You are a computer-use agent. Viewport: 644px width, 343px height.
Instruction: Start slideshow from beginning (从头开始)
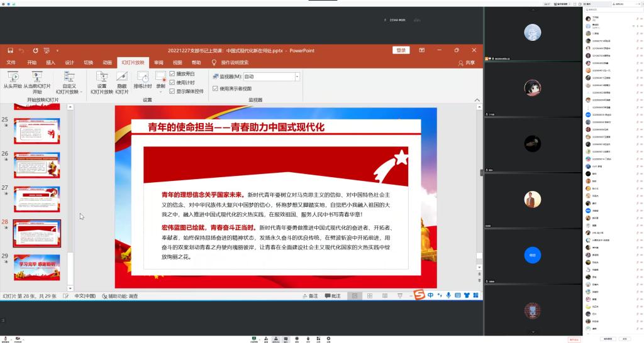pos(12,77)
